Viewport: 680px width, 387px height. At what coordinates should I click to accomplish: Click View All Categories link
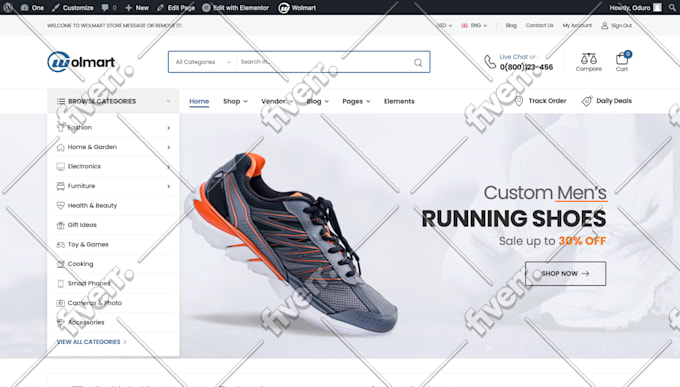click(x=92, y=342)
